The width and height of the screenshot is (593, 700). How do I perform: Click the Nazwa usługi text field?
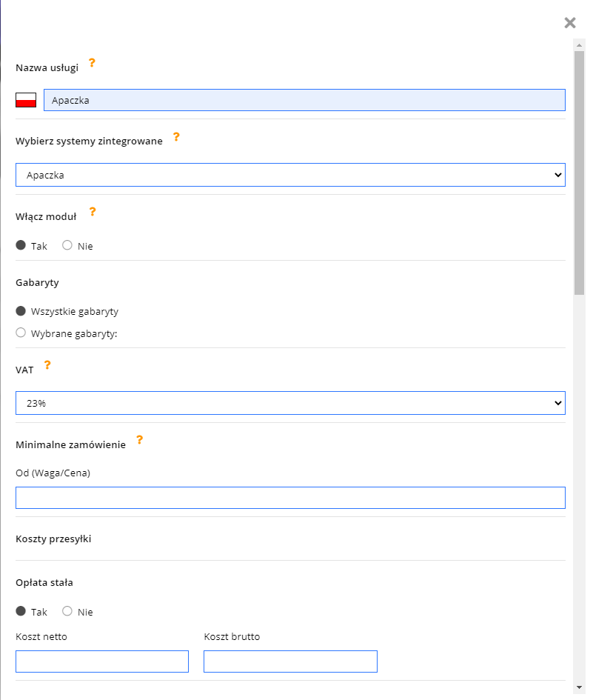click(x=304, y=100)
